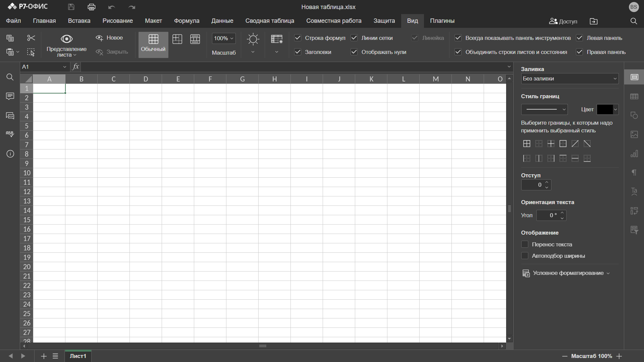Open Cell settings in right sidebar
Viewport: 644px width, 362px height.
634,77
